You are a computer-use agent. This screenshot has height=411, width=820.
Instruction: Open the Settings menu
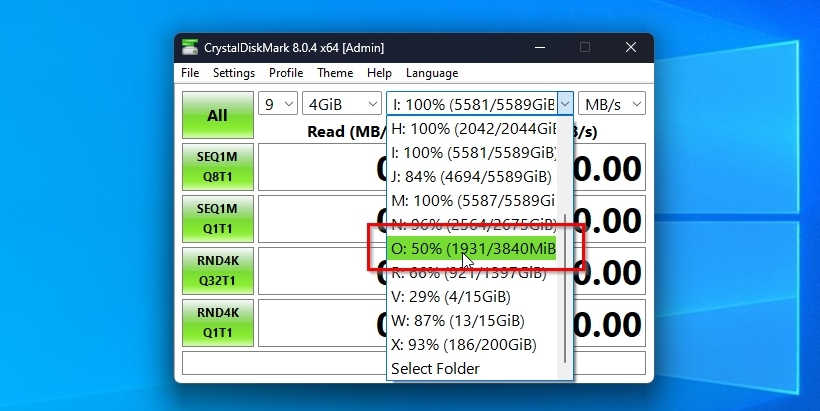pos(234,73)
